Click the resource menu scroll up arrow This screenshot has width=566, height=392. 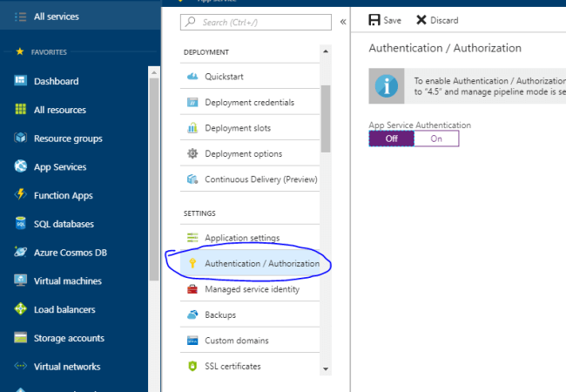(326, 51)
